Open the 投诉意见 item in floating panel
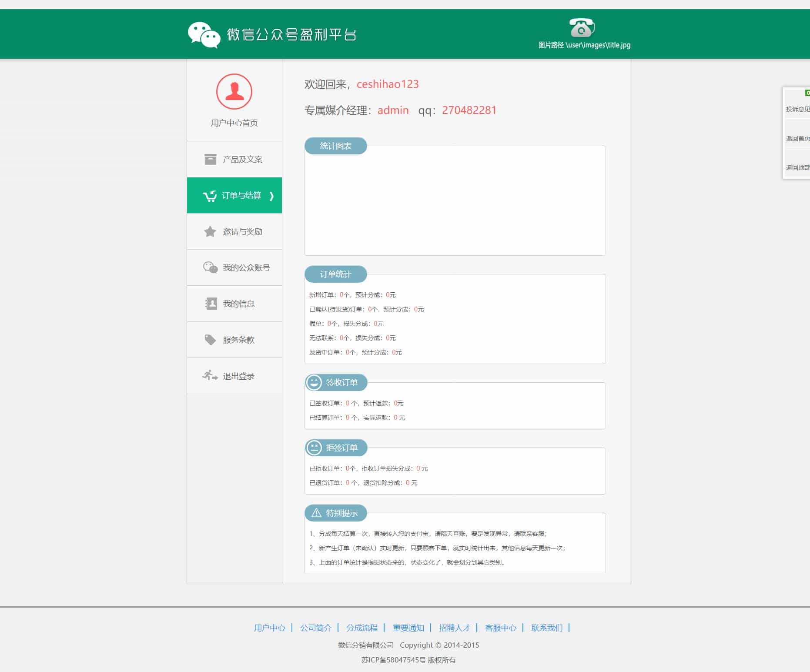Screen dimensions: 810x672 [x=797, y=109]
